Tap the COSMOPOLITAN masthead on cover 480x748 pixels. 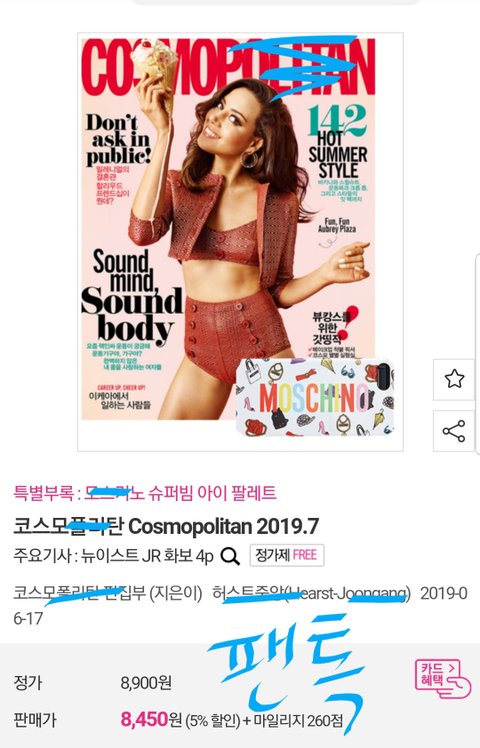[x=228, y=67]
